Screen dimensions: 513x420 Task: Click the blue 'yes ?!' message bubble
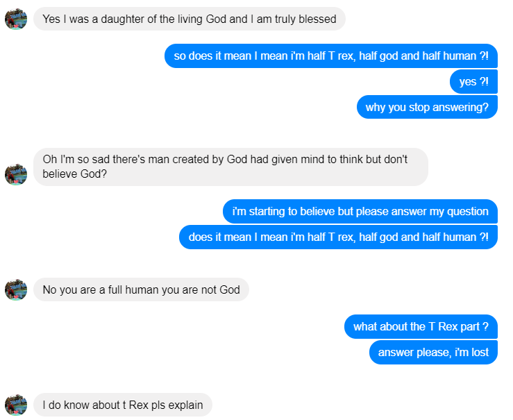pyautogui.click(x=473, y=82)
